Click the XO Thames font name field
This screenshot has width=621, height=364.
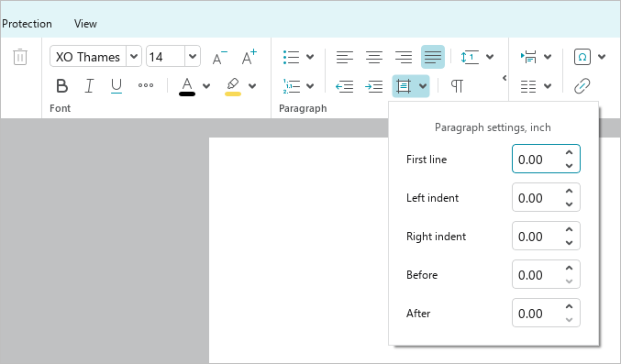88,57
